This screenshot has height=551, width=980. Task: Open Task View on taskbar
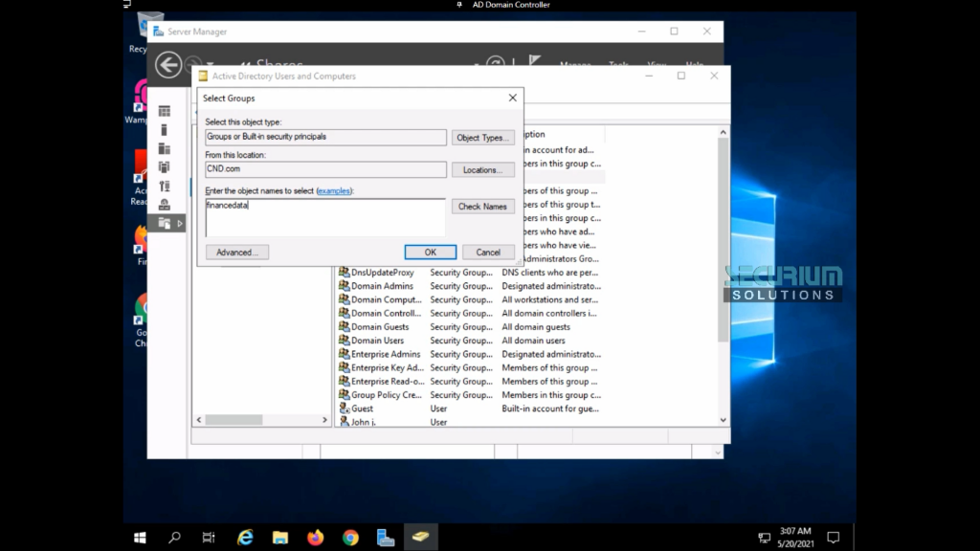click(209, 538)
